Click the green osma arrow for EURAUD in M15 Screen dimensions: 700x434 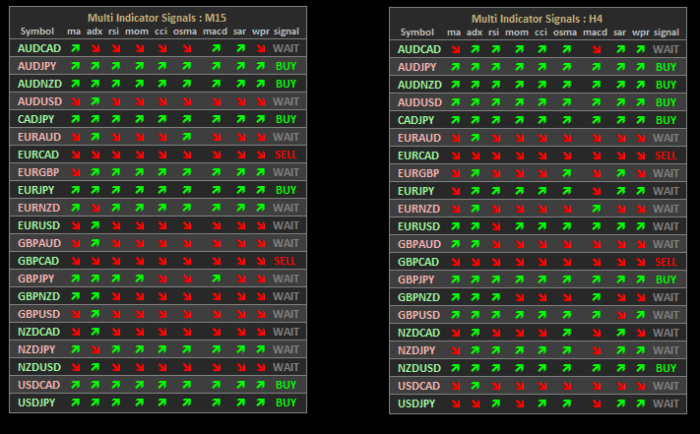[x=185, y=137]
